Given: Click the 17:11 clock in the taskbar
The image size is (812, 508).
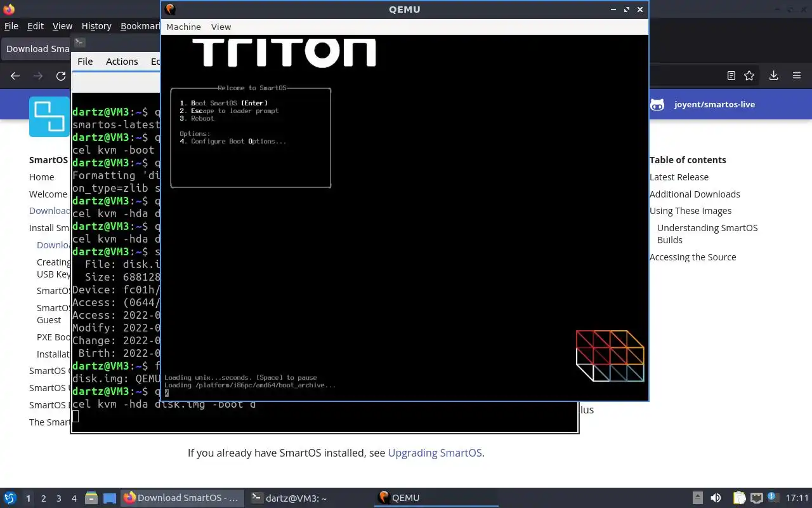Looking at the screenshot, I should tap(797, 498).
